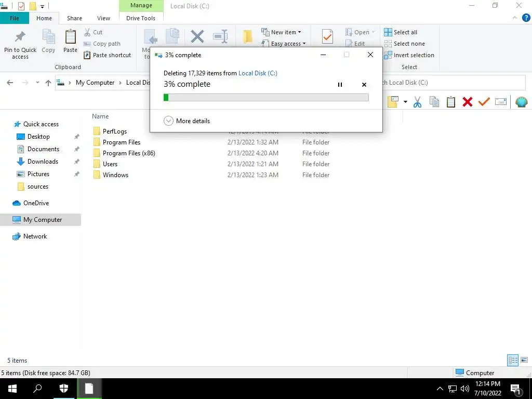Click Pin to Quick access in ribbon
532x399 pixels.
20,46
